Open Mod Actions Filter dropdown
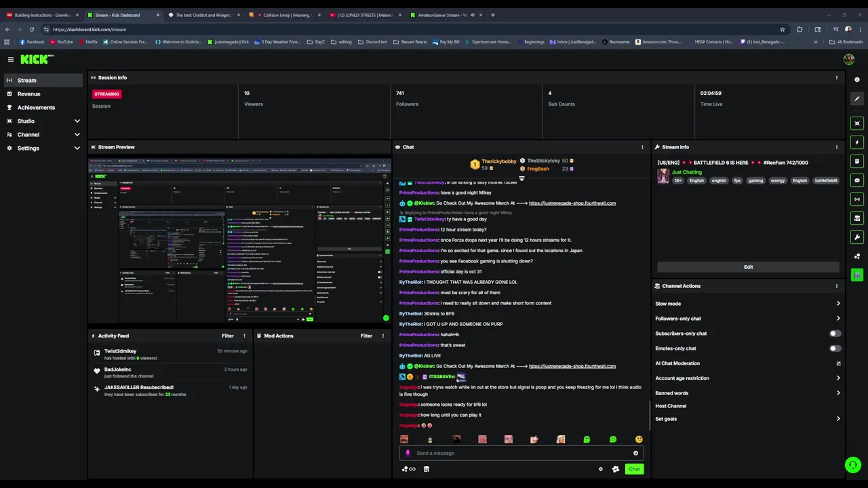The height and width of the screenshot is (488, 868). point(366,335)
